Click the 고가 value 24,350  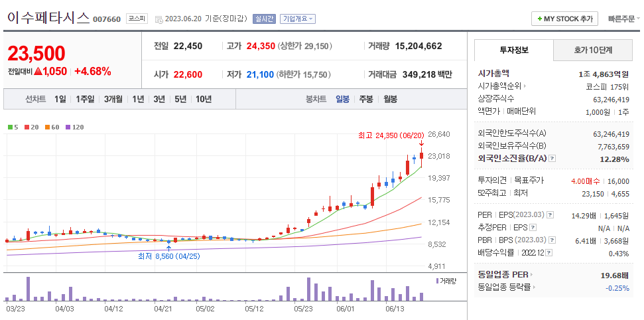[261, 46]
